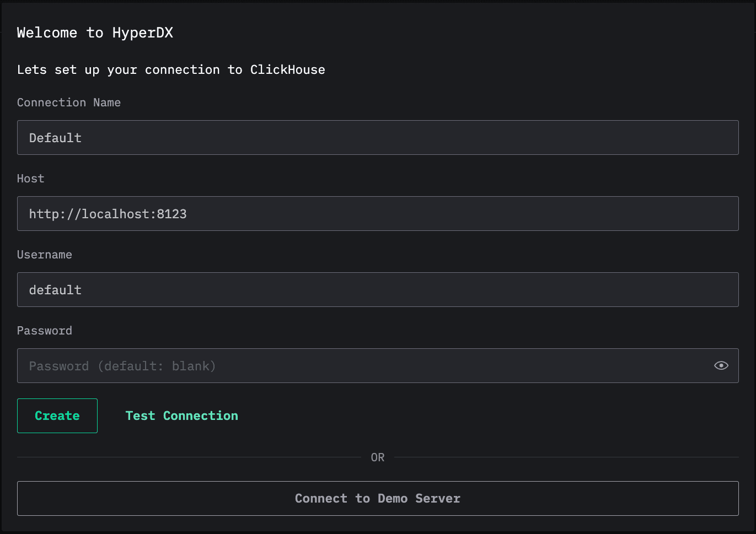This screenshot has width=756, height=534.
Task: Click Connect to Demo Server
Action: click(378, 498)
